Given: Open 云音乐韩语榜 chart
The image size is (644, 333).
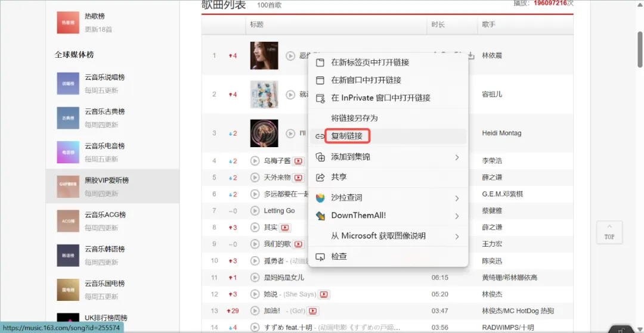Looking at the screenshot, I should (113, 256).
